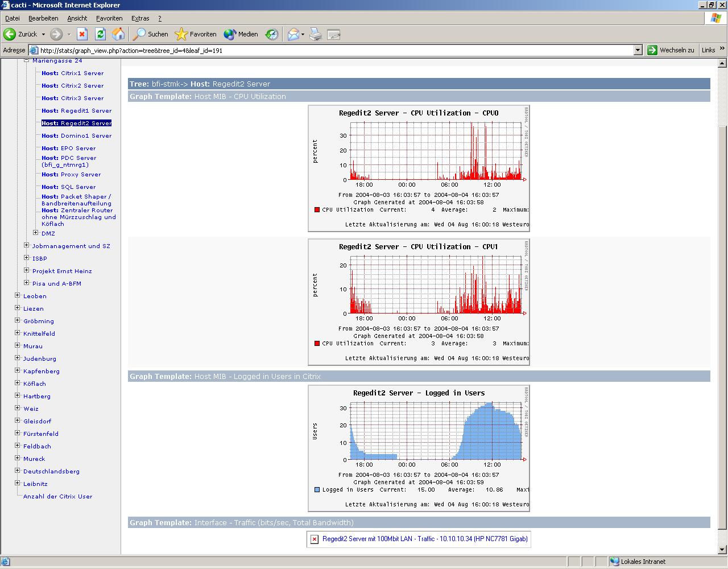Open Anzahl der Citrix User link
728x569 pixels.
pos(57,496)
